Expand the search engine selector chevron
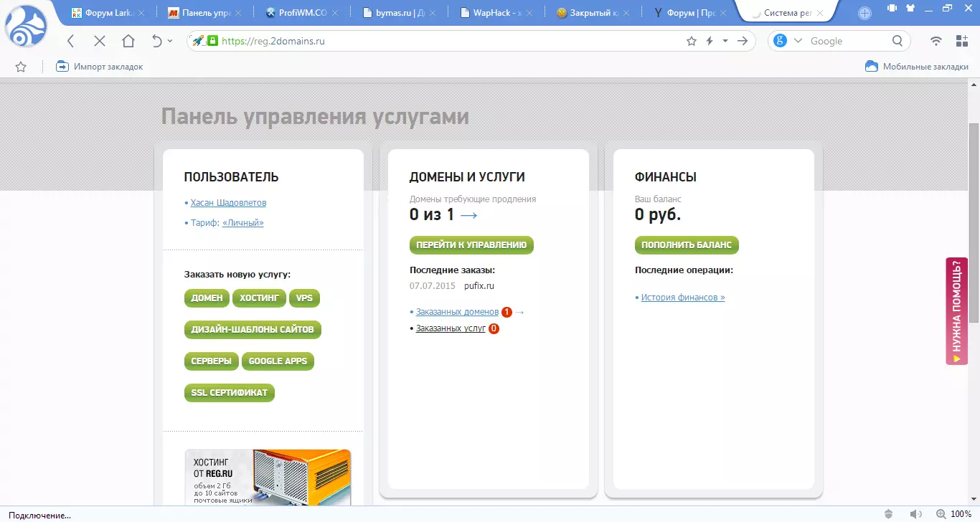Viewport: 980px width, 522px height. coord(798,41)
